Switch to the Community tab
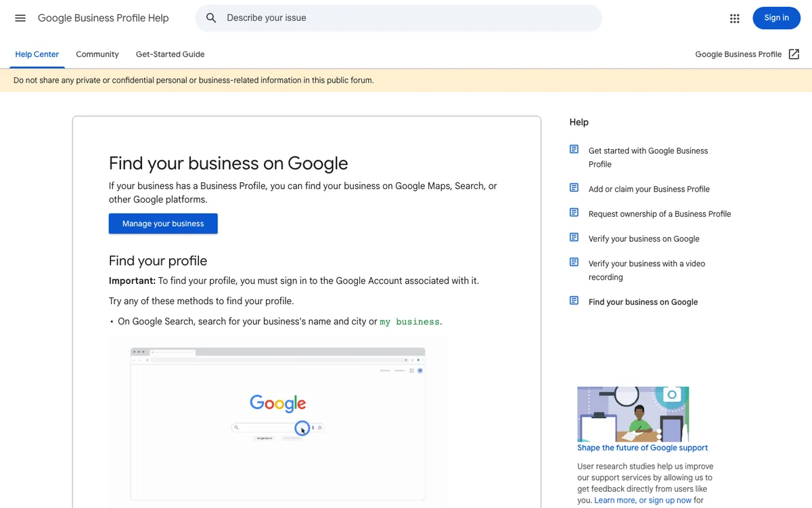This screenshot has height=508, width=812. [97, 54]
